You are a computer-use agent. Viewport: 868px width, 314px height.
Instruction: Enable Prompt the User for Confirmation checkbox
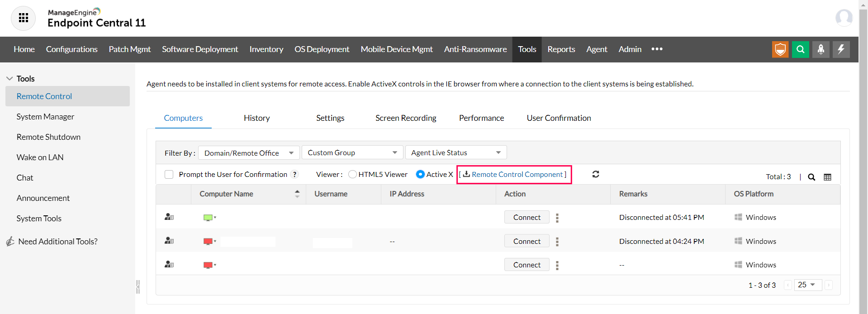[x=169, y=175]
